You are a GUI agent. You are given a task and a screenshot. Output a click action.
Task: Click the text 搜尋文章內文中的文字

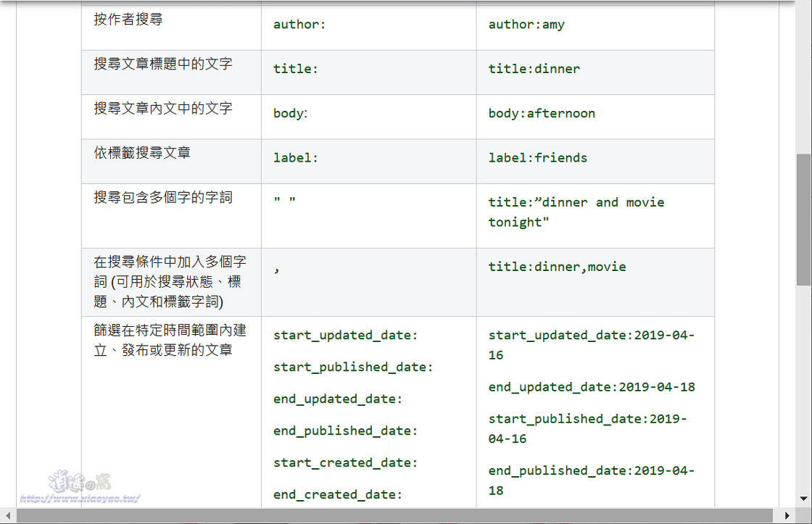162,109
